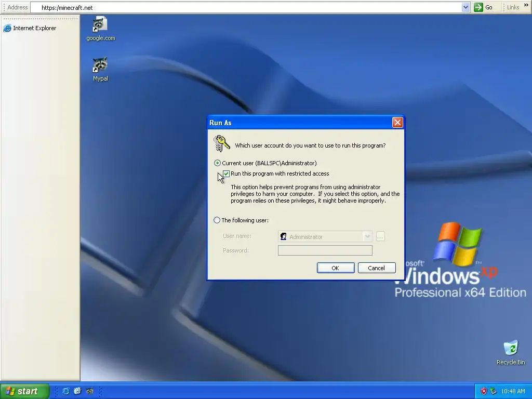Viewport: 532px width, 399px height.
Task: Open the Start menu
Action: coord(25,391)
